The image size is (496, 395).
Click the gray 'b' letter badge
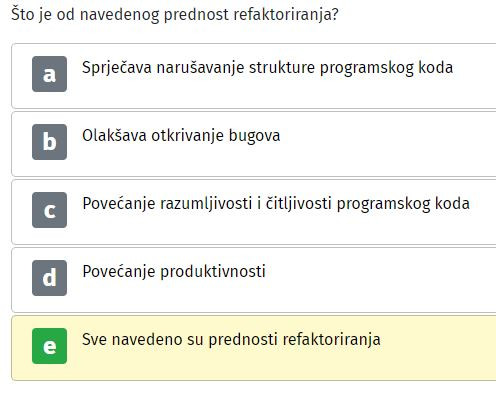tap(49, 142)
